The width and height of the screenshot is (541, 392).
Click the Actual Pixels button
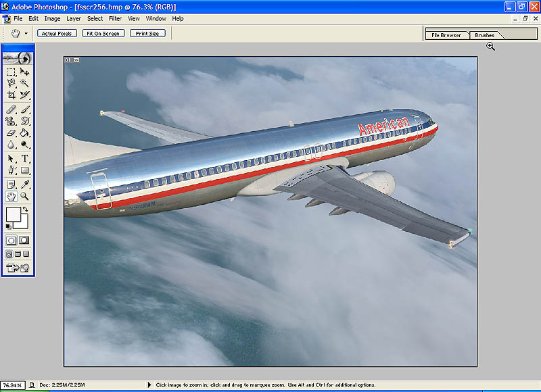[x=57, y=33]
